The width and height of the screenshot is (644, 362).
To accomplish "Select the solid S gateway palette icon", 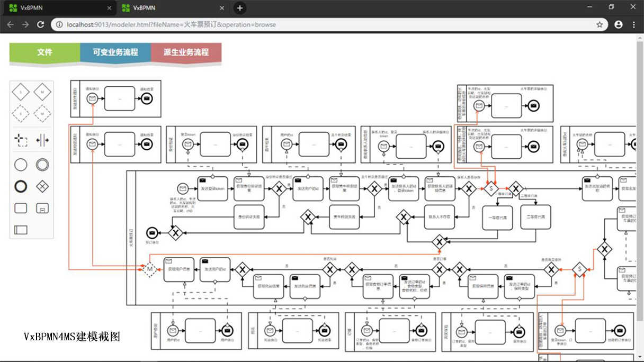I will click(x=21, y=92).
